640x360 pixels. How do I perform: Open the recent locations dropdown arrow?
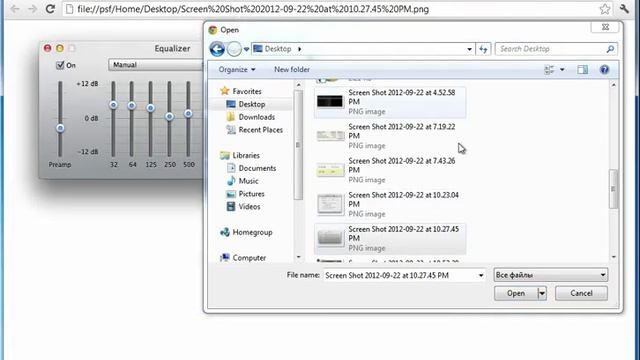[x=247, y=49]
